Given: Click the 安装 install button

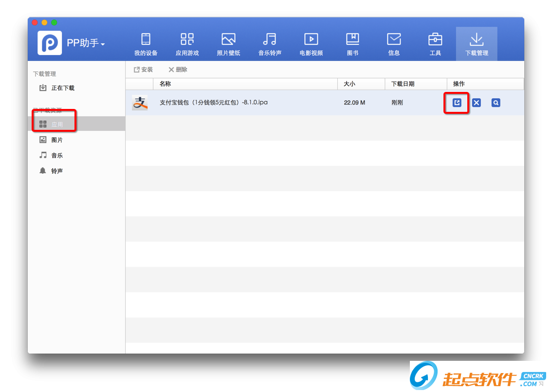Looking at the screenshot, I should [143, 70].
